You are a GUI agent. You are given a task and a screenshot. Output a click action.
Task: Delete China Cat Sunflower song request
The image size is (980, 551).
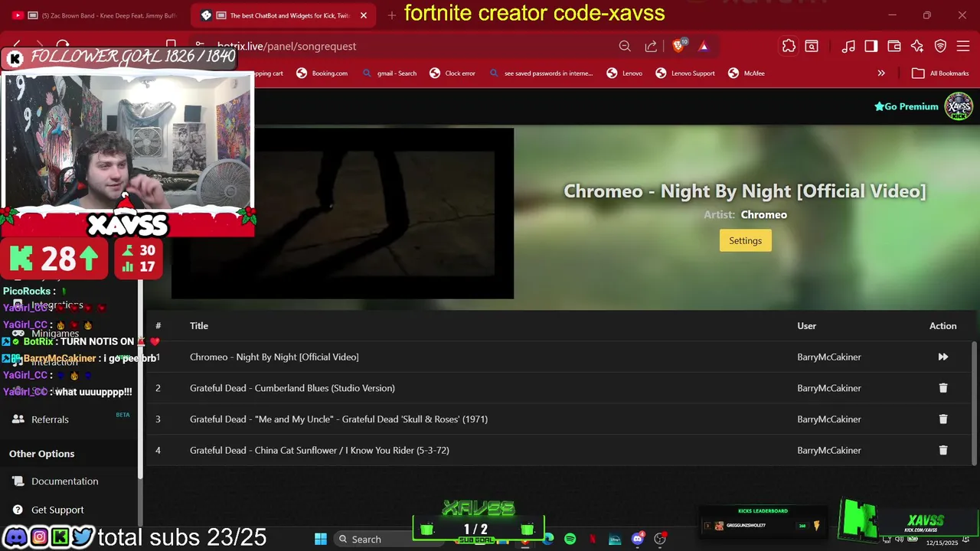(942, 450)
